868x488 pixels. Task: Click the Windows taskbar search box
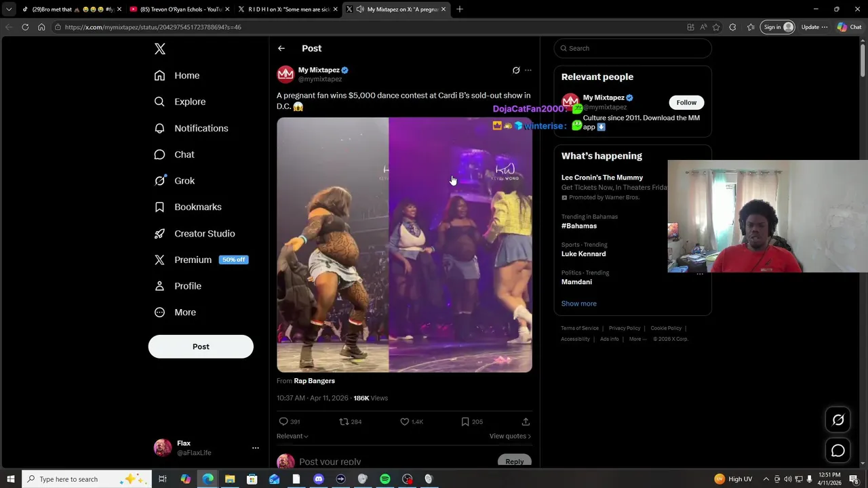87,479
